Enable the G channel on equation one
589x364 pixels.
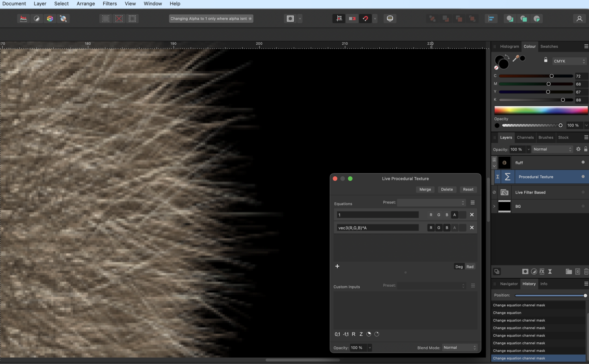pos(439,215)
